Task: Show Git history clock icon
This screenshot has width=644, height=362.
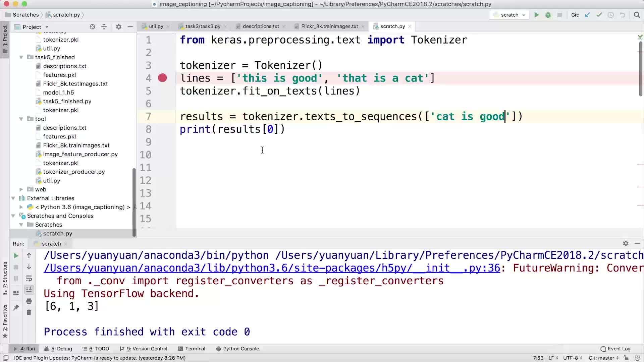Action: [x=611, y=15]
